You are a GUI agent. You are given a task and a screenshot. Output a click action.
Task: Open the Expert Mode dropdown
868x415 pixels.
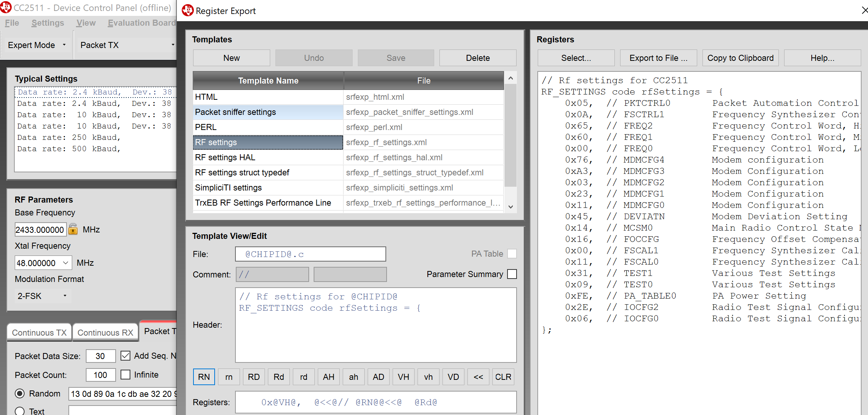point(37,45)
